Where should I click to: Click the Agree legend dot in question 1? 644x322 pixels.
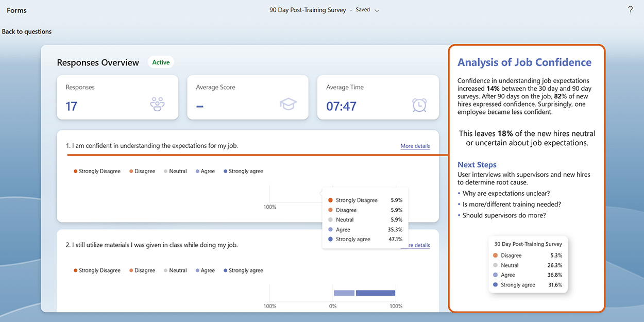point(197,171)
